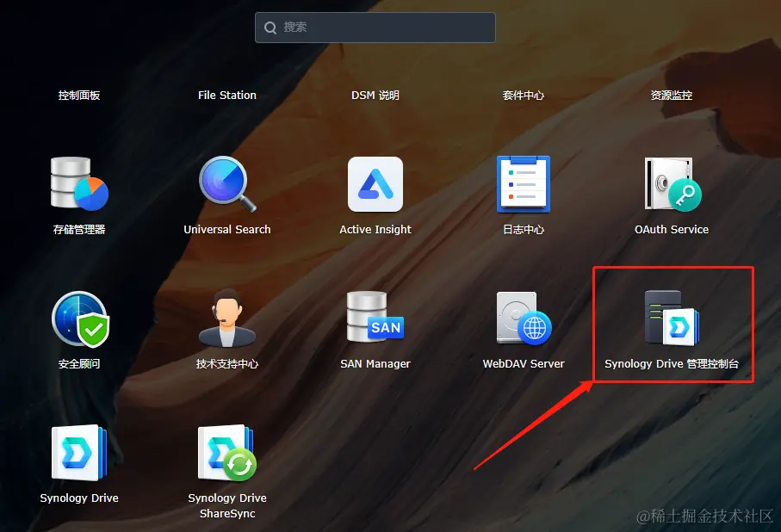Open the WebDAV Server globe icon
This screenshot has width=781, height=532.
(524, 318)
